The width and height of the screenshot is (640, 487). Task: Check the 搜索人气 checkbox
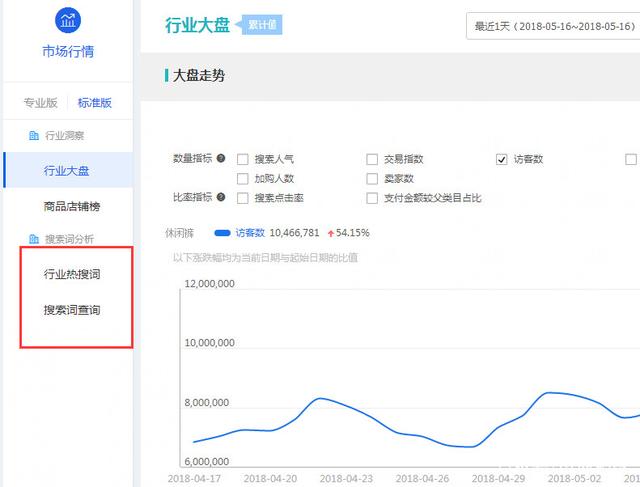click(242, 159)
